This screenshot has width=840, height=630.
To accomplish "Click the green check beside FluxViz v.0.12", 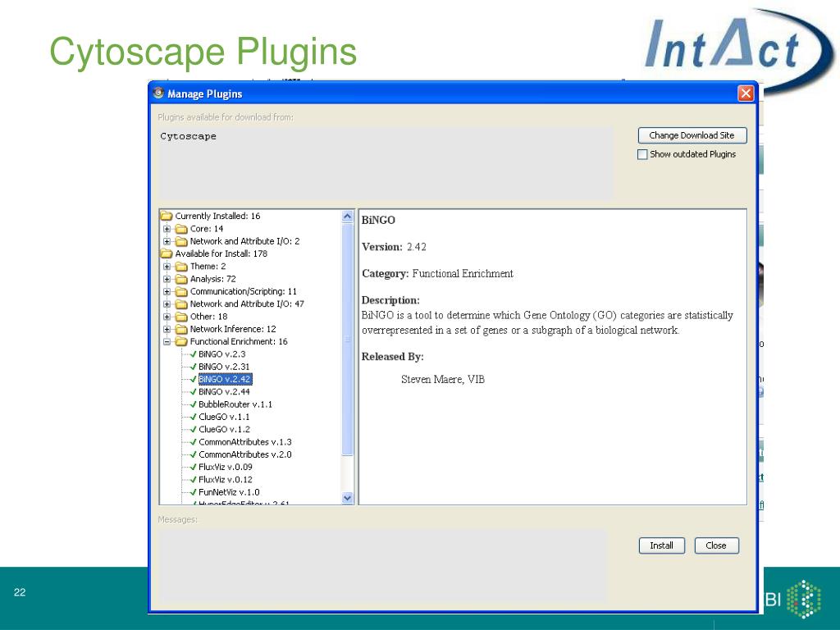I will [x=194, y=479].
